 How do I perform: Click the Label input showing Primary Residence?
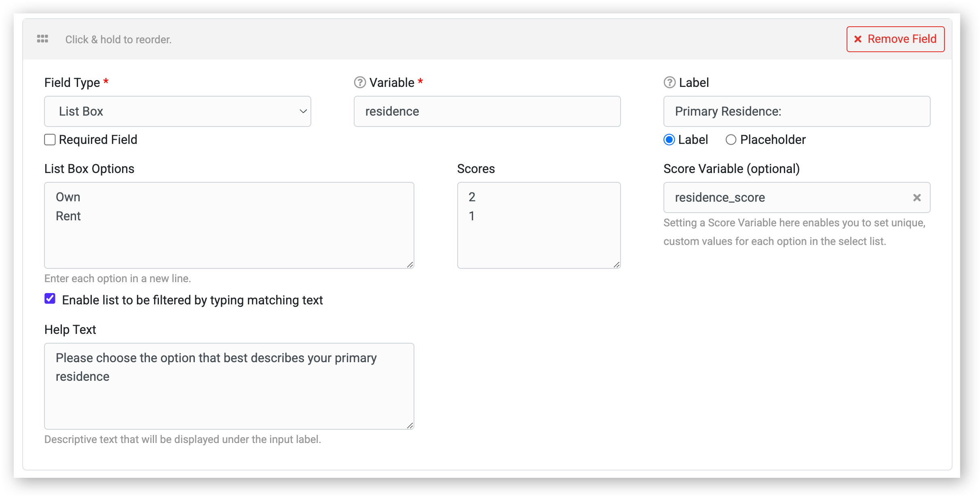pyautogui.click(x=797, y=111)
